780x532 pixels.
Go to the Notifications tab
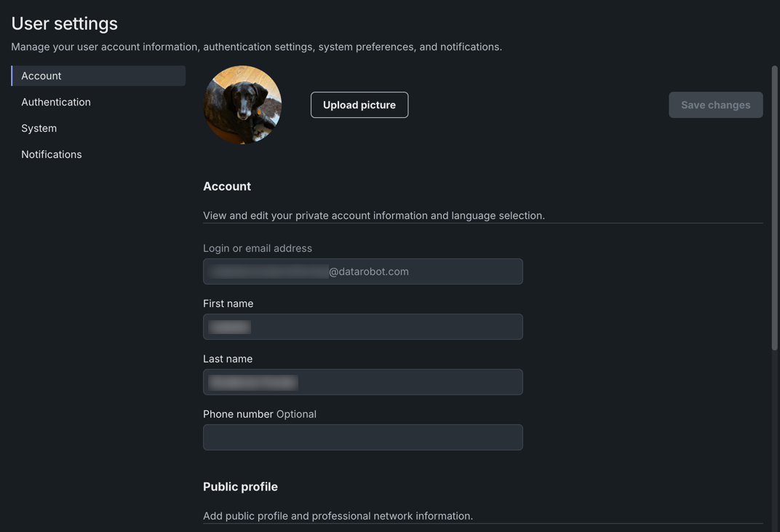point(52,154)
